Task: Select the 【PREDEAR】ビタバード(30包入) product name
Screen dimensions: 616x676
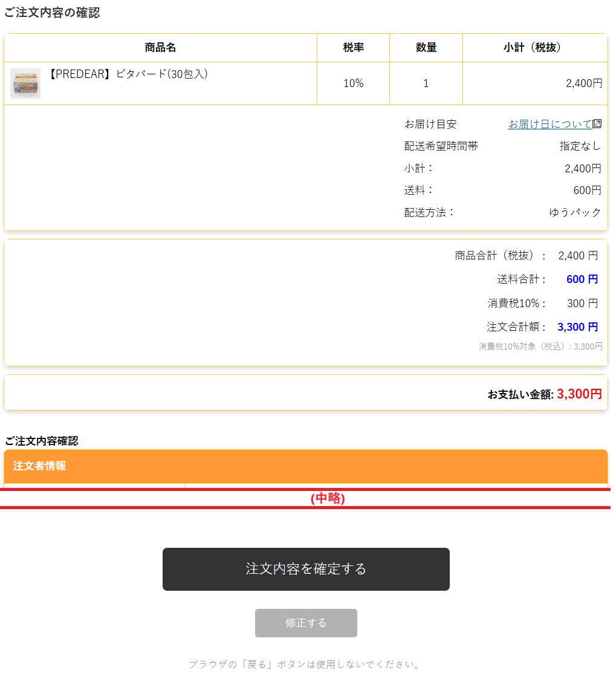Action: click(128, 74)
